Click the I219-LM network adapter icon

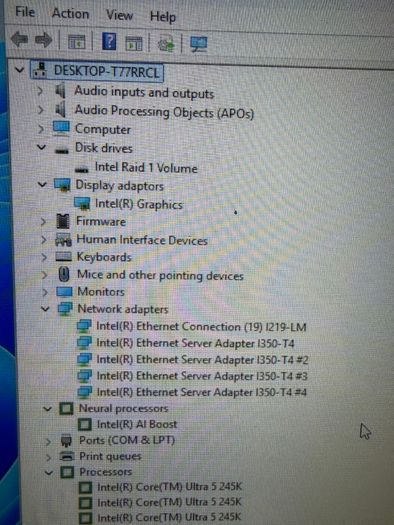click(x=84, y=326)
